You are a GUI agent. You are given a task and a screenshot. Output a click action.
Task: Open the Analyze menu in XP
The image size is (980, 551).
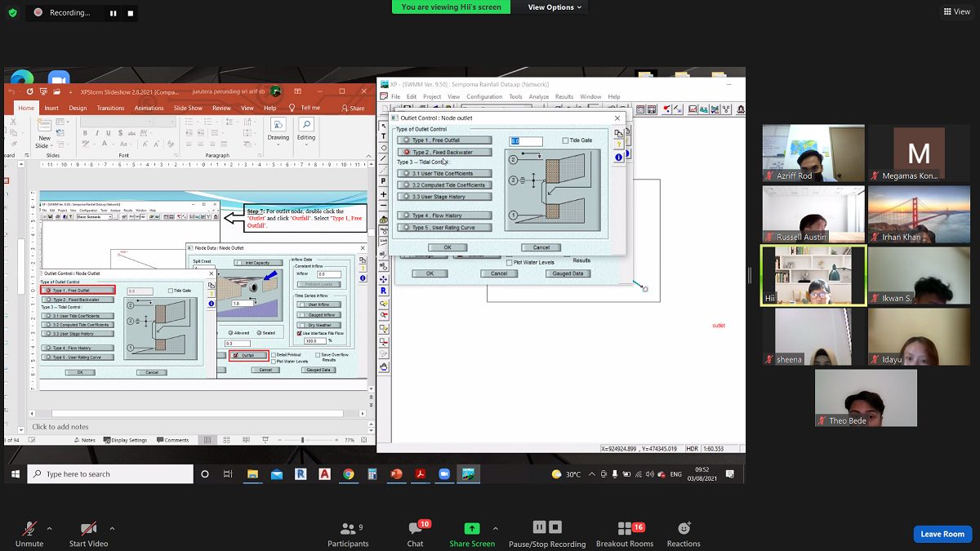tap(539, 97)
